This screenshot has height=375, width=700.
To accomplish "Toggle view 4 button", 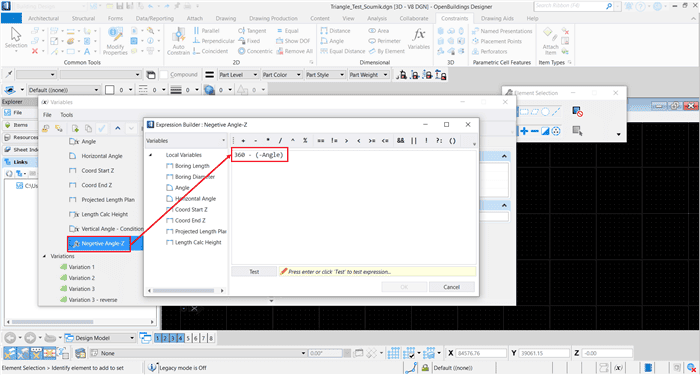I will 181,338.
